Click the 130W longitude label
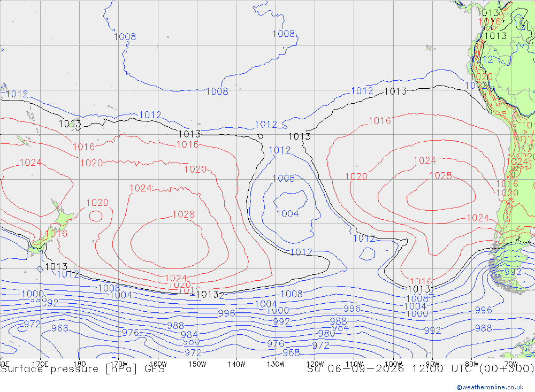 276,364
